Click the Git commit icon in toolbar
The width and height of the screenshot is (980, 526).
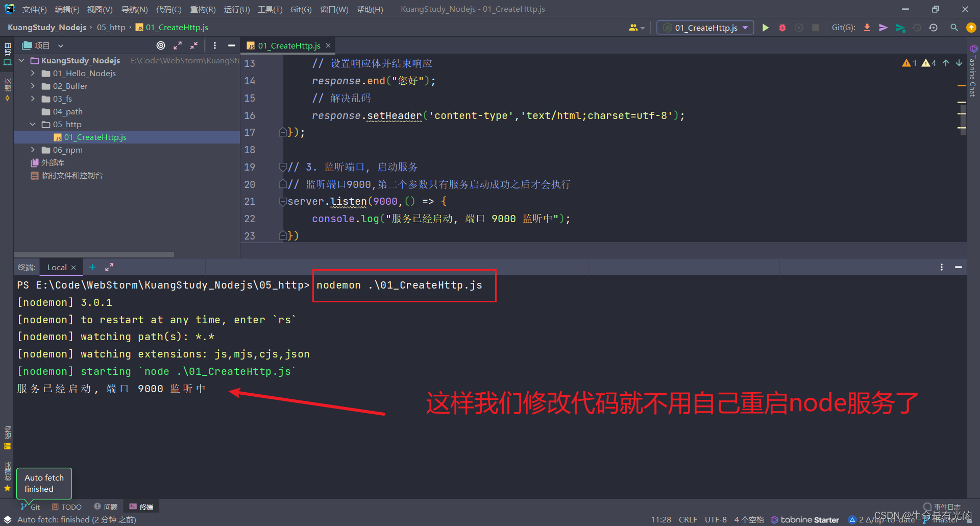[x=883, y=28]
